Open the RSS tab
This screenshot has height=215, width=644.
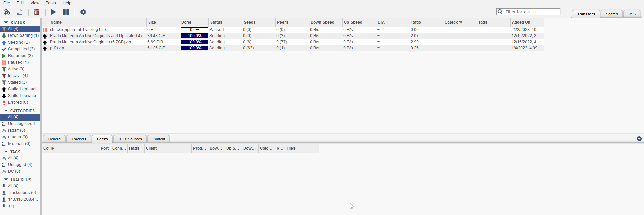point(632,14)
